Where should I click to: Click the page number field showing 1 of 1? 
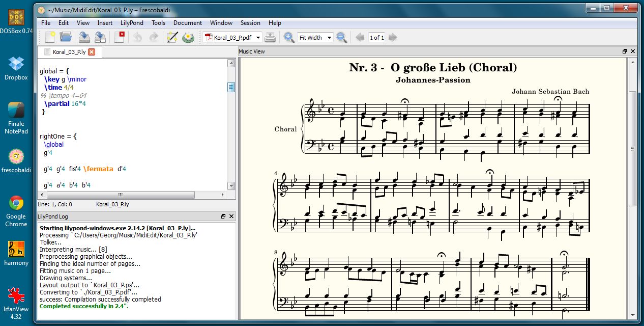(x=376, y=37)
